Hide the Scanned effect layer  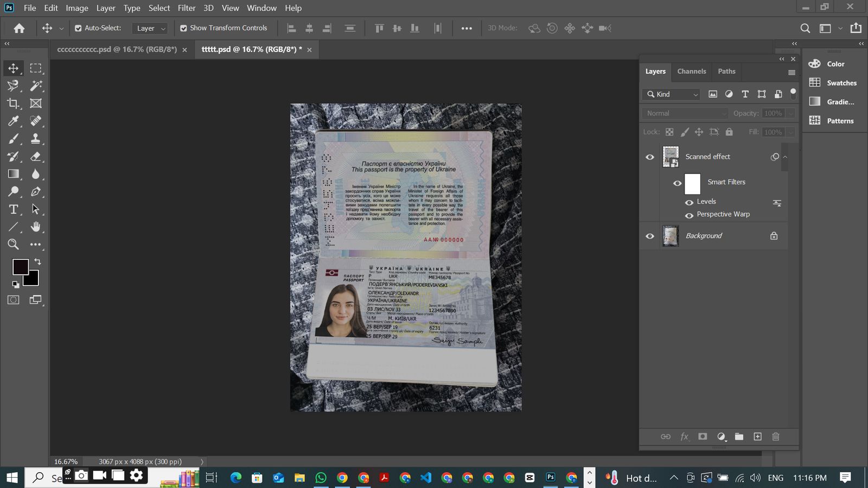[650, 157]
